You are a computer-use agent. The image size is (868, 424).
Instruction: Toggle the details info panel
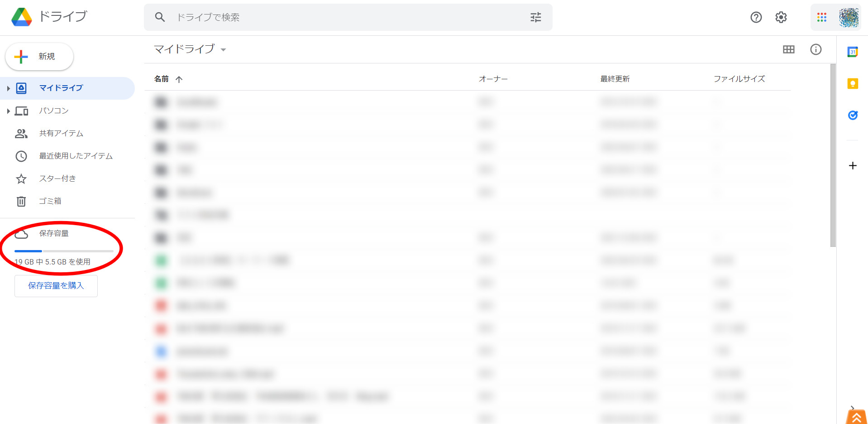point(816,49)
